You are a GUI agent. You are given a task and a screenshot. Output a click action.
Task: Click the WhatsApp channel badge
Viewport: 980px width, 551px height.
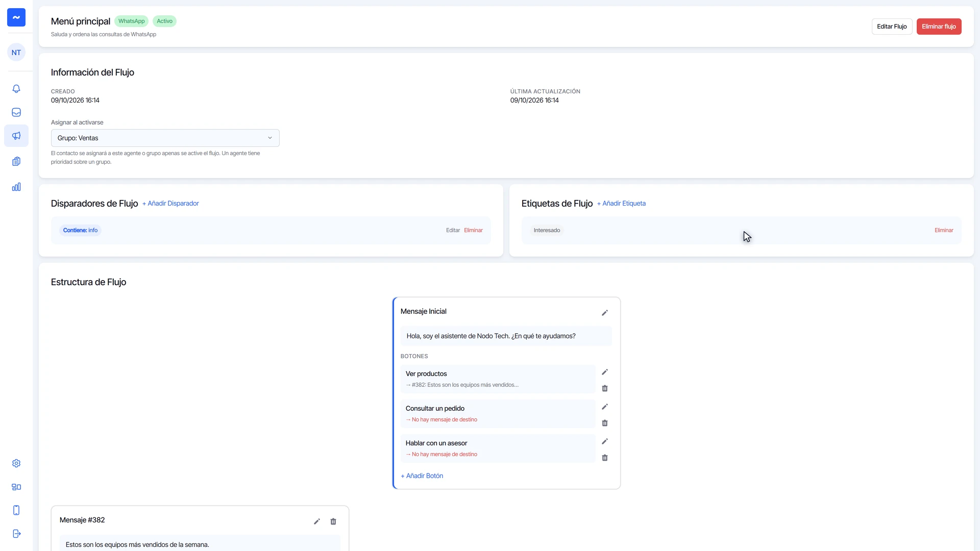click(131, 21)
